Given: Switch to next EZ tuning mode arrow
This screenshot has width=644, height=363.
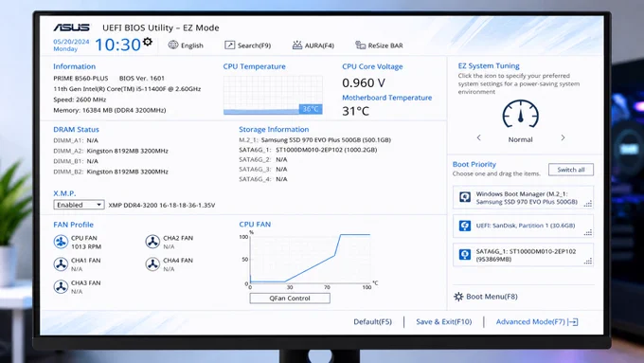Looking at the screenshot, I should tap(563, 137).
